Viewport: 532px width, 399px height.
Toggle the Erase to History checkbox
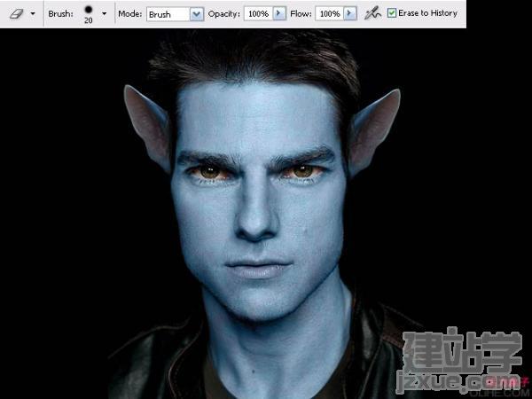coord(392,13)
